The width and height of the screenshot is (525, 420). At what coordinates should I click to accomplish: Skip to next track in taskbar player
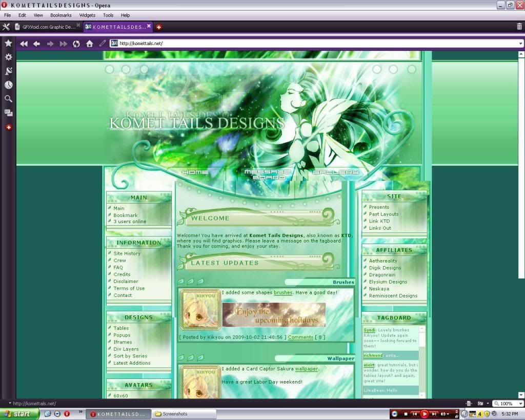(434, 414)
